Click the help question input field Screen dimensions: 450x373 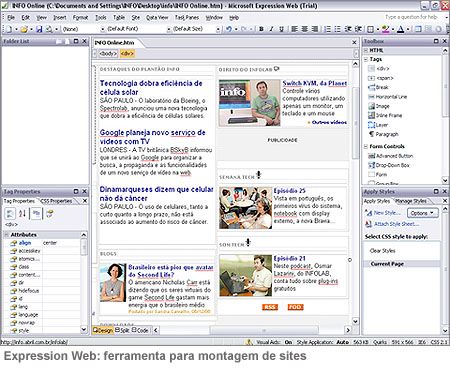pyautogui.click(x=413, y=17)
